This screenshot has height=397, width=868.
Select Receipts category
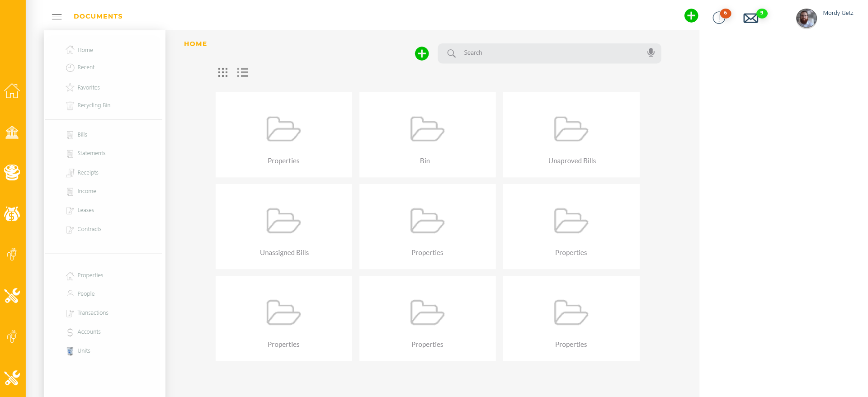coord(82,173)
